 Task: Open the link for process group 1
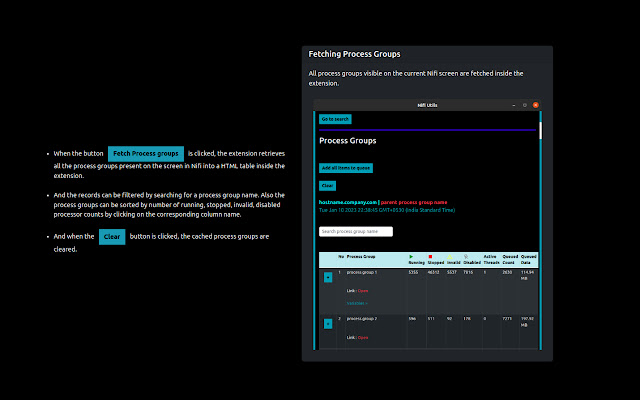pos(363,291)
